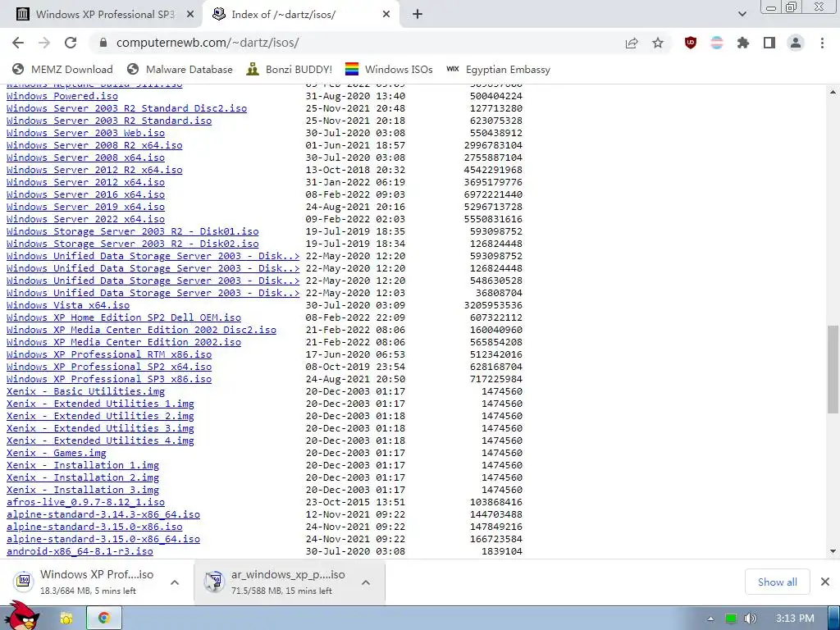Click the 24-Aug-2021 20:50 date text

356,379
